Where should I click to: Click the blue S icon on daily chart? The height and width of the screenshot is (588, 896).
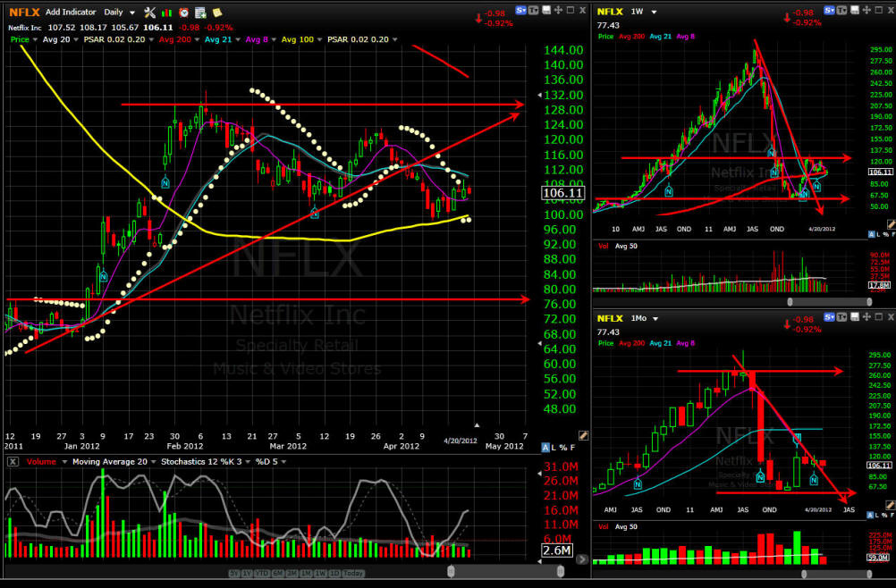[x=520, y=10]
